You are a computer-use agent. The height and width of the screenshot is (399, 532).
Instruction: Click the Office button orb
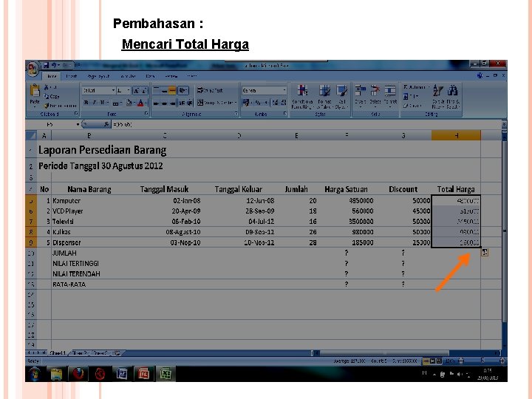click(x=33, y=68)
